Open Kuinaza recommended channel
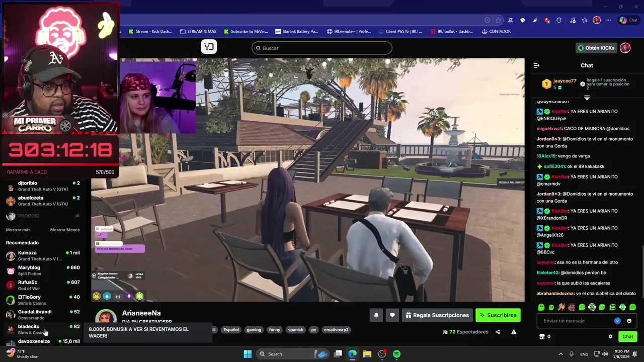The image size is (644, 362). point(43,255)
